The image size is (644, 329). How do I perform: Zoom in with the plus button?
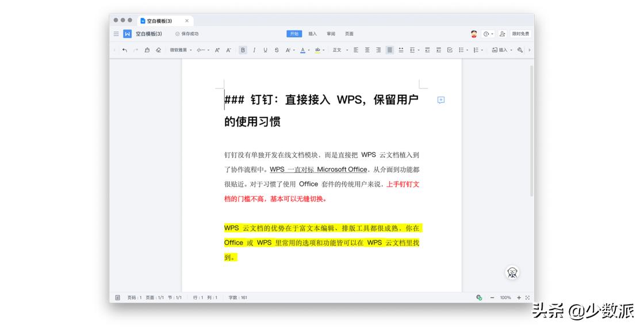pyautogui.click(x=519, y=297)
